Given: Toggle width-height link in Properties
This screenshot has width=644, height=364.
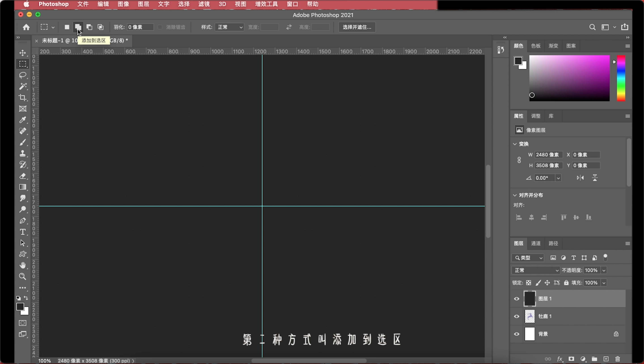Looking at the screenshot, I should pyautogui.click(x=519, y=160).
